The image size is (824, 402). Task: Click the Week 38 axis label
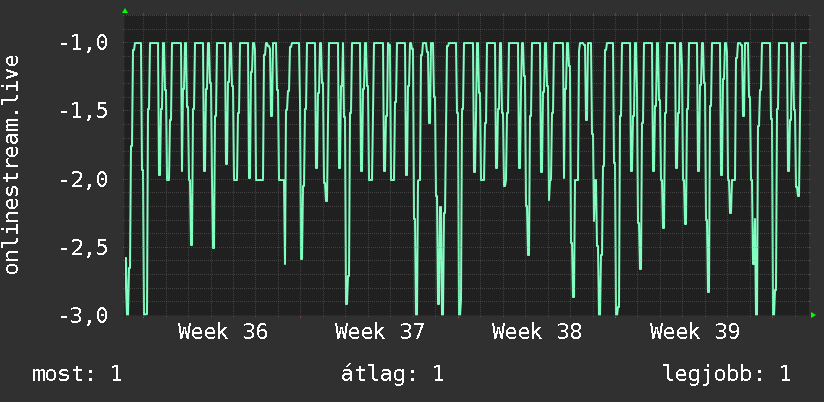pyautogui.click(x=537, y=332)
